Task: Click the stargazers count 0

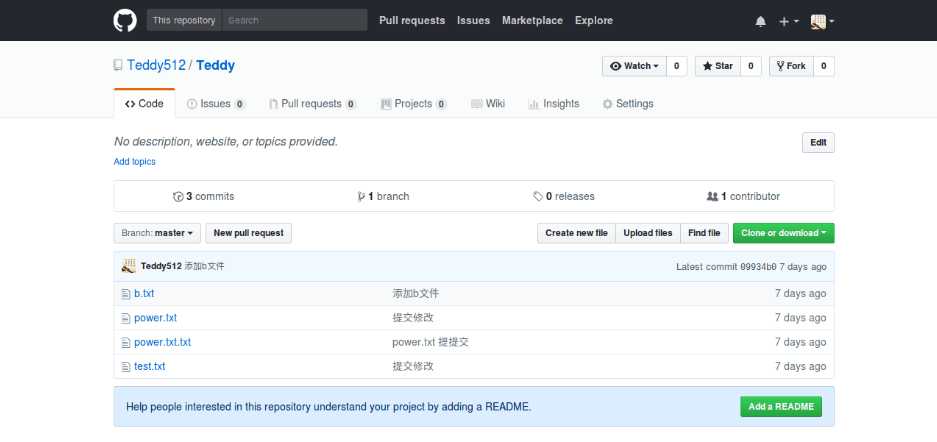Action: click(751, 66)
